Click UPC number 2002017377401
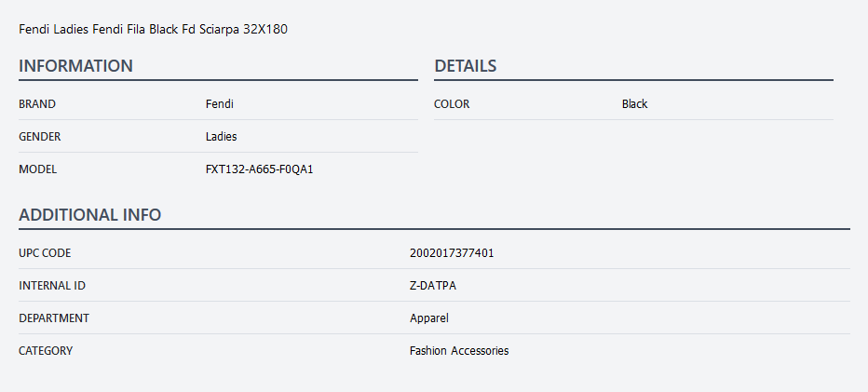Image resolution: width=868 pixels, height=392 pixels. coord(452,253)
